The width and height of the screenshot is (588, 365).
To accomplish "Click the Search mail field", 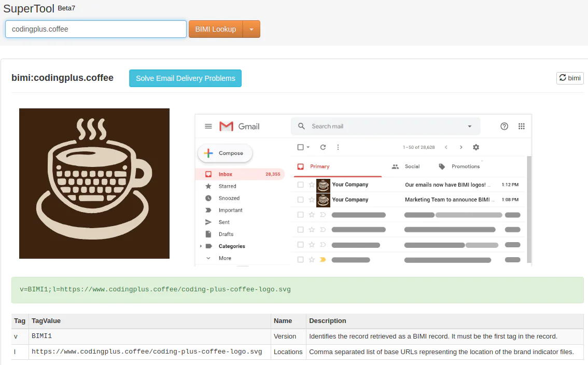I will click(x=386, y=126).
